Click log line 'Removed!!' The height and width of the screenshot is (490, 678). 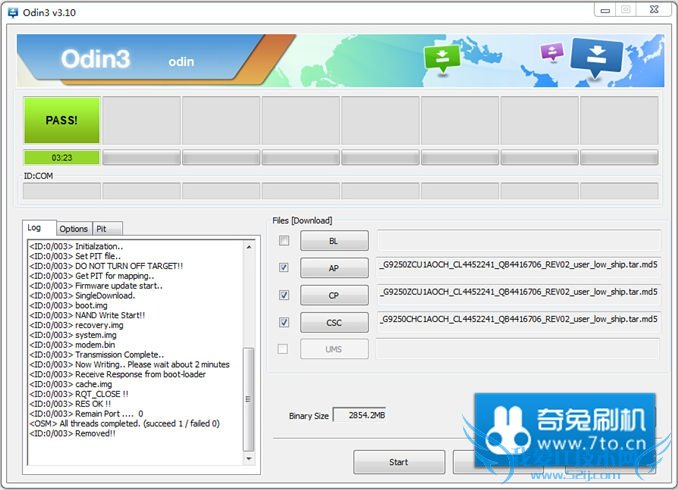point(72,433)
